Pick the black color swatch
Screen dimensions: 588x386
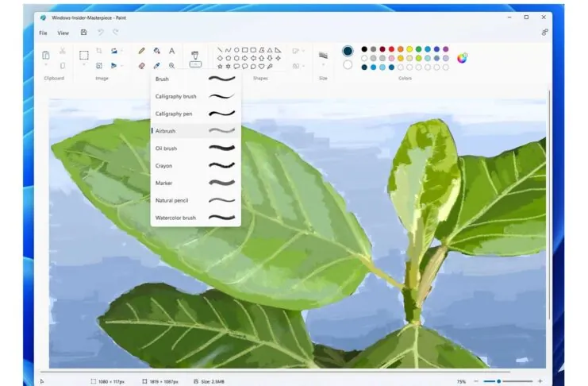[x=364, y=49]
